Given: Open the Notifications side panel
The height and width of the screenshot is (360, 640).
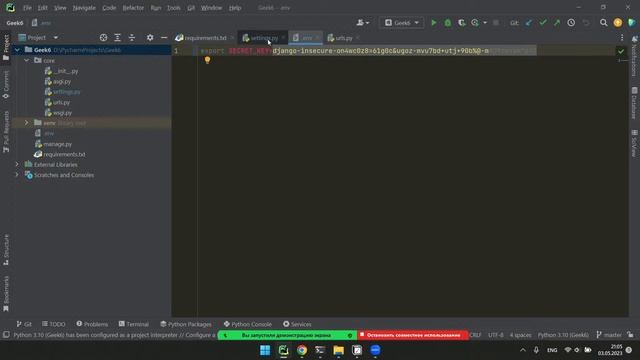Looking at the screenshot, I should pyautogui.click(x=634, y=56).
